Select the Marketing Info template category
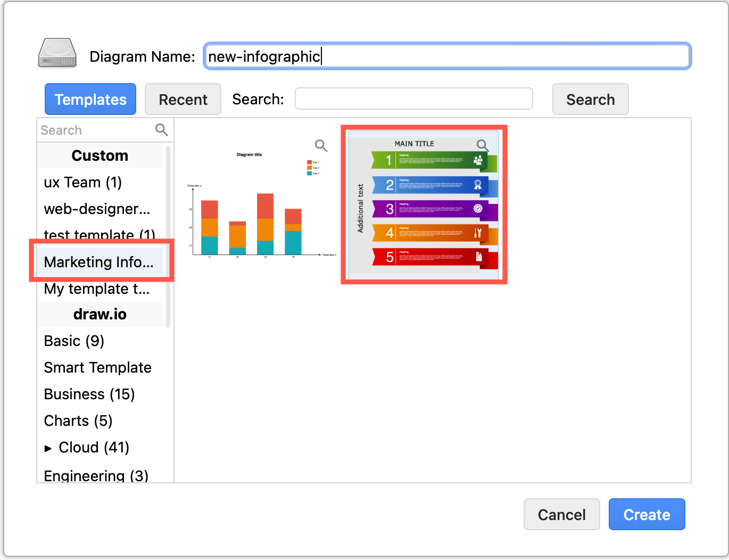 tap(98, 262)
